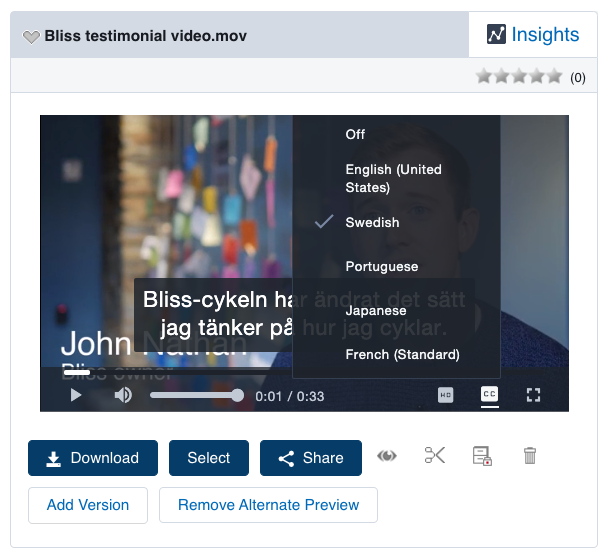The width and height of the screenshot is (606, 556).
Task: Click the eye view icon
Action: (387, 456)
